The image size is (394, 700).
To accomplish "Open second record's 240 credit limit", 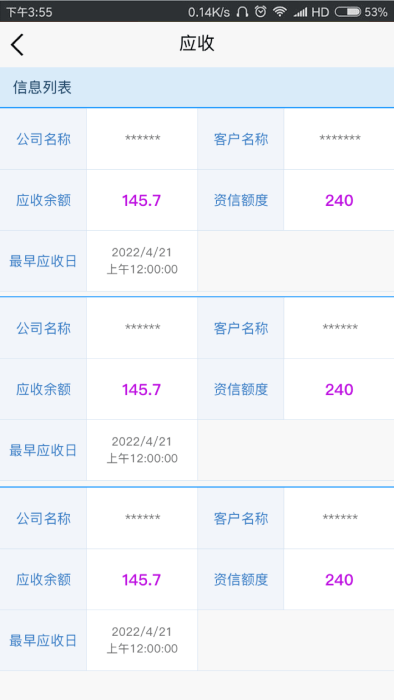I will (339, 390).
